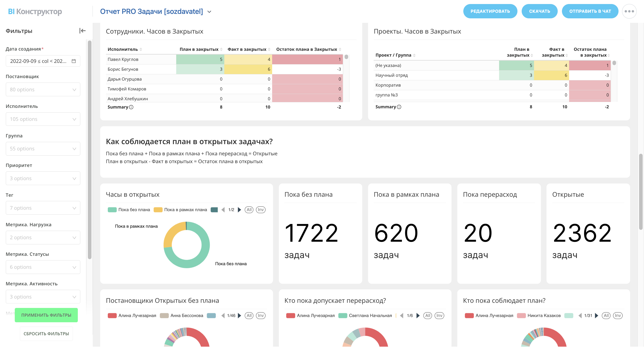644x348 pixels.
Task: Sort projects table by План в закрытых
Action: pyautogui.click(x=532, y=55)
